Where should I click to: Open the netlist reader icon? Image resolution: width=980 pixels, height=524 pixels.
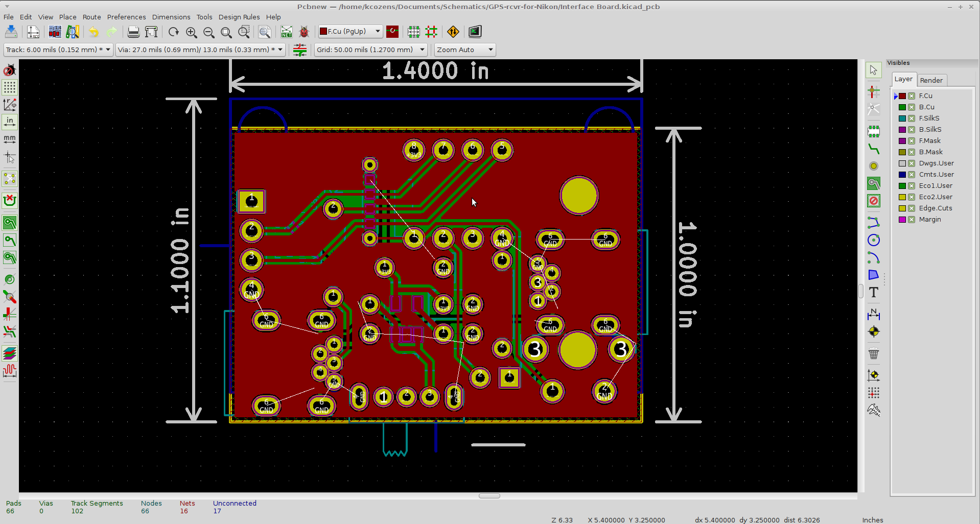click(287, 32)
